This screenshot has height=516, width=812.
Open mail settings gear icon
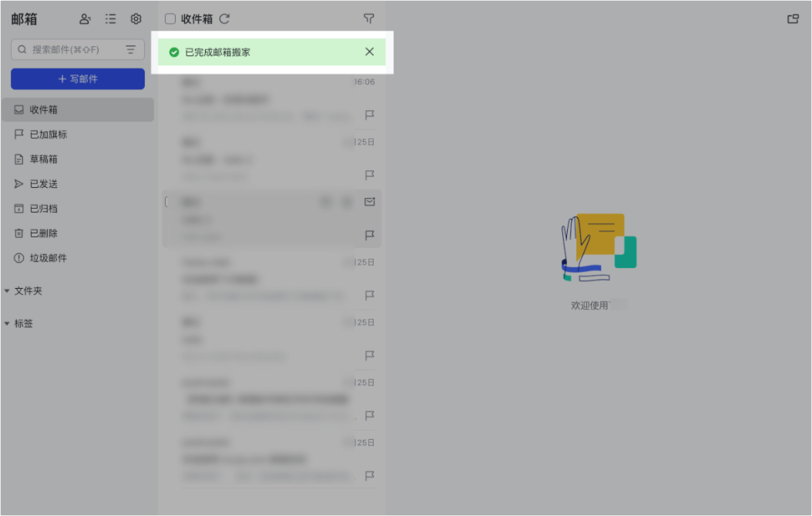click(x=136, y=19)
